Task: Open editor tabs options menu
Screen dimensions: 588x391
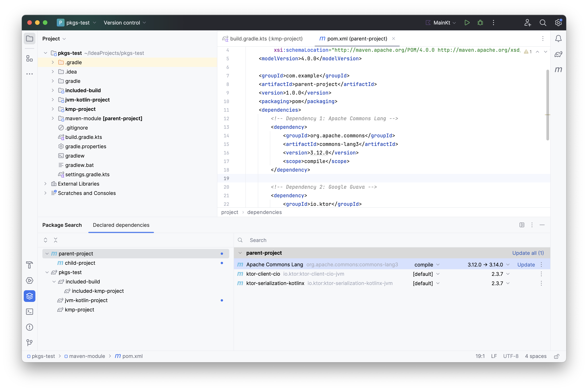Action: 543,39
